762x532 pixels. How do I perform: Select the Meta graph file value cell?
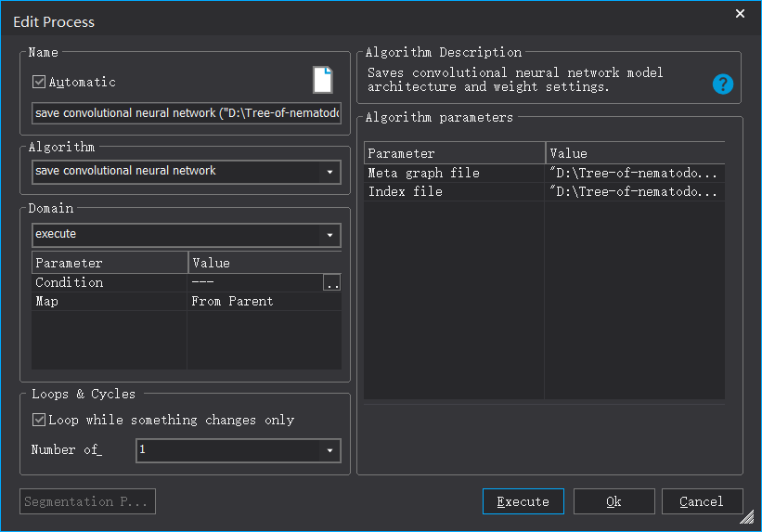(x=635, y=173)
